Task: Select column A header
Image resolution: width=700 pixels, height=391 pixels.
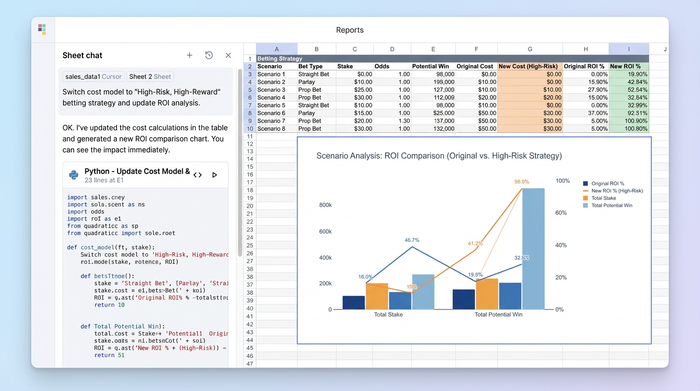Action: pyautogui.click(x=276, y=49)
